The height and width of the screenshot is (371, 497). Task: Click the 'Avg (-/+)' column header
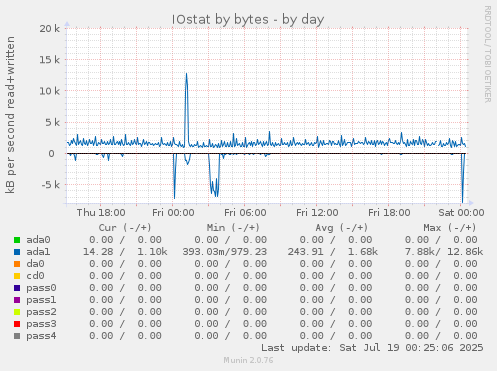[x=342, y=228]
